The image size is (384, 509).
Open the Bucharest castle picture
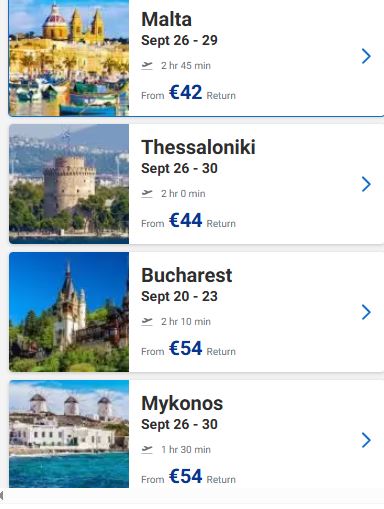tap(69, 312)
